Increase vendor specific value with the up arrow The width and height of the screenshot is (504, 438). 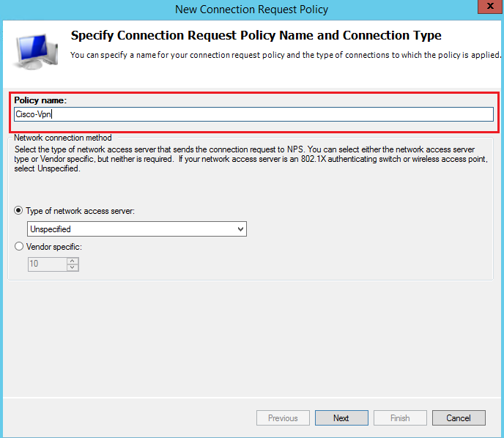tap(72, 261)
